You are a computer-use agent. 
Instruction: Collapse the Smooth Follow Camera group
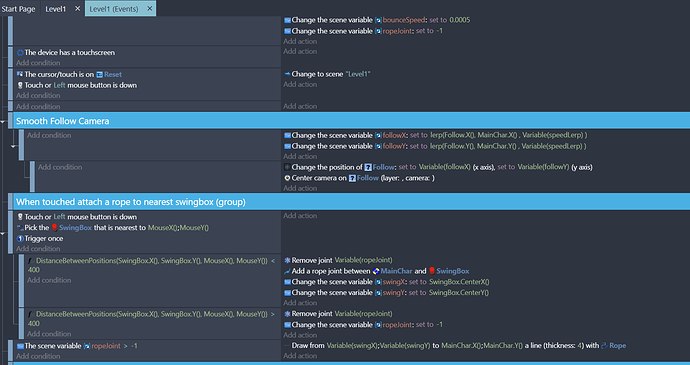3,121
